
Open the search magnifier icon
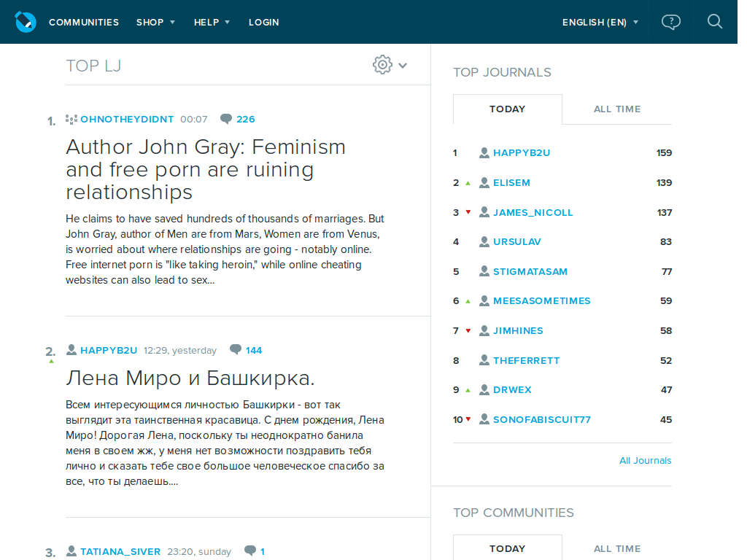[715, 21]
